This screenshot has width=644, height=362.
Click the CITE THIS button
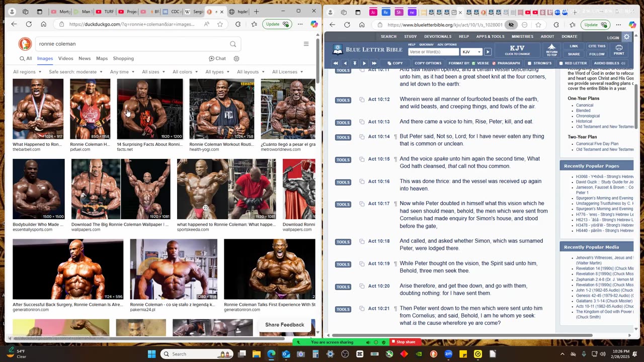tap(597, 46)
